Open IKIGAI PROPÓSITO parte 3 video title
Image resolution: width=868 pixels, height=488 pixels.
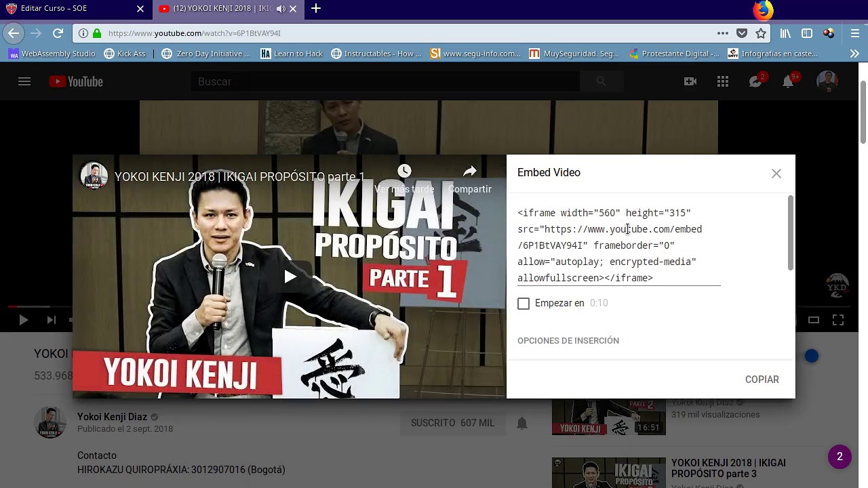[x=728, y=468]
